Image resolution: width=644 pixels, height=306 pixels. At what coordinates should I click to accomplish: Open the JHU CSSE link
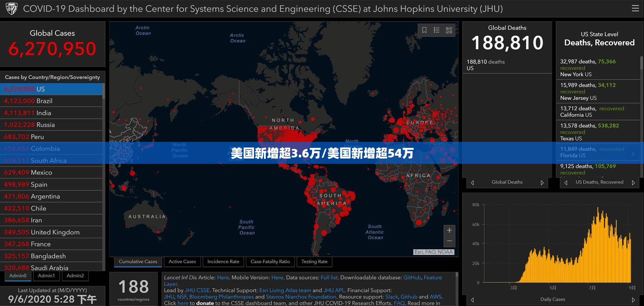(197, 290)
